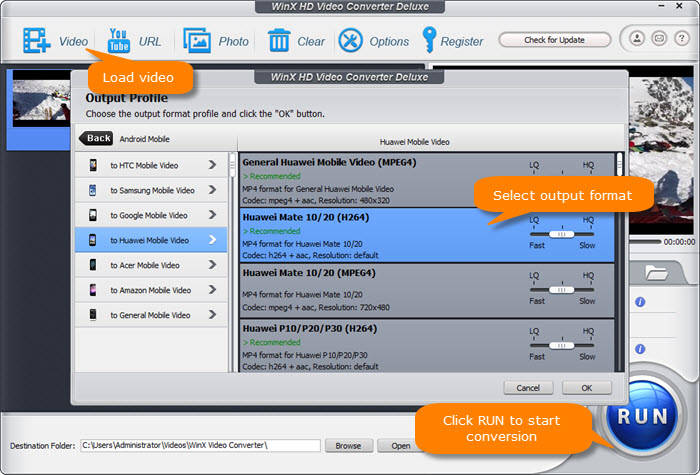Click Browse for destination folder
The height and width of the screenshot is (475, 700).
pyautogui.click(x=349, y=446)
